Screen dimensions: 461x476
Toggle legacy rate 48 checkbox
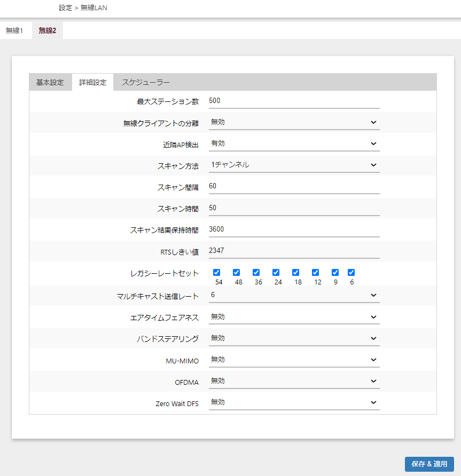[237, 272]
